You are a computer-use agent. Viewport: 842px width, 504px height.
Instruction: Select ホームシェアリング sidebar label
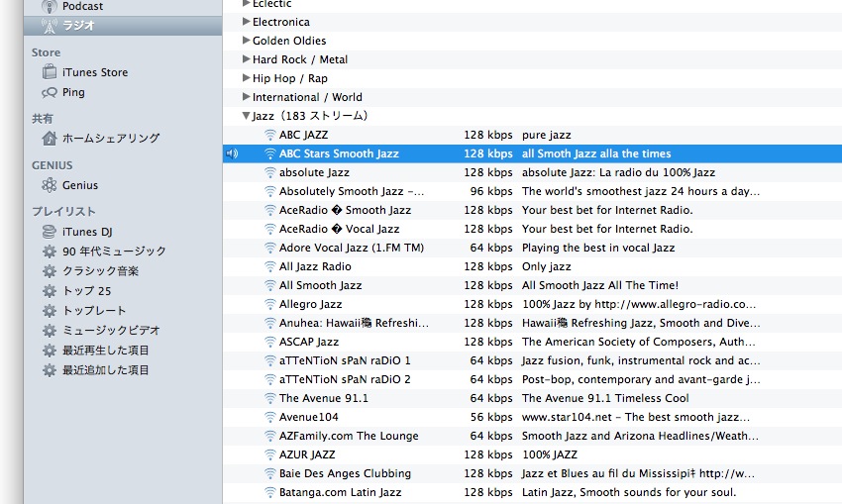[111, 138]
